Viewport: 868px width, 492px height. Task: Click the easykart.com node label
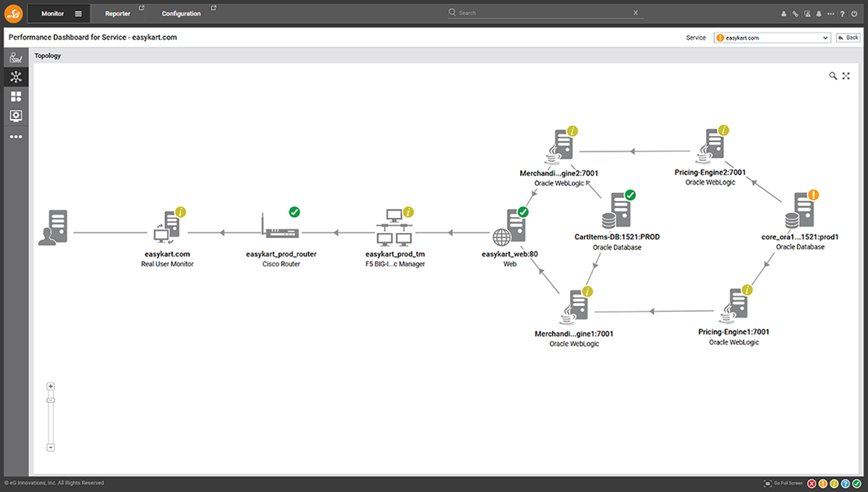pyautogui.click(x=167, y=255)
